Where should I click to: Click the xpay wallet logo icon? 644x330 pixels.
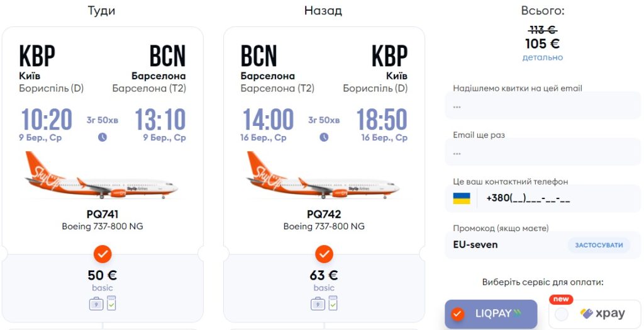coord(587,314)
